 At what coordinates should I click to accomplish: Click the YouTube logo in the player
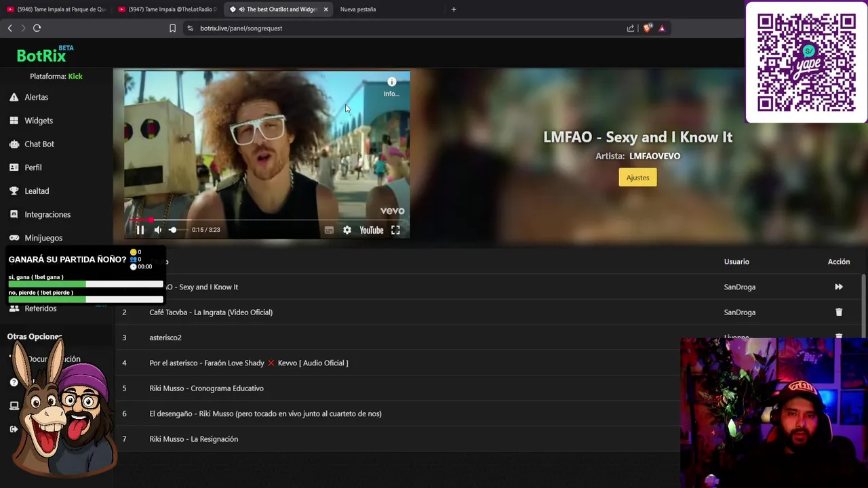click(372, 230)
